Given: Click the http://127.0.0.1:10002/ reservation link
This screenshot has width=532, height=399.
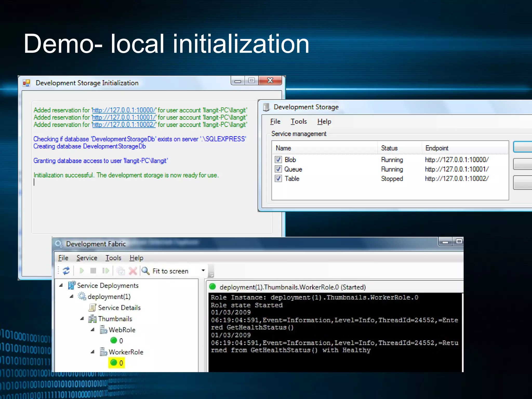Looking at the screenshot, I should (124, 125).
